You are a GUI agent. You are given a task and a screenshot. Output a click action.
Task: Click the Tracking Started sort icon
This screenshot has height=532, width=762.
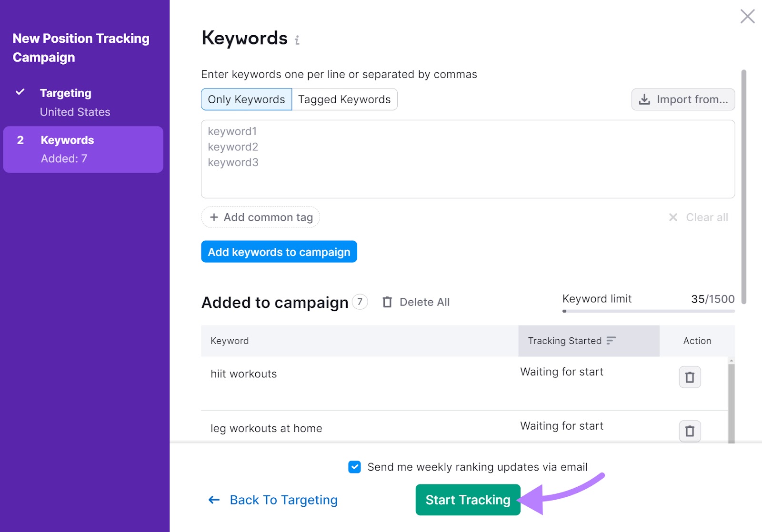[x=611, y=341]
